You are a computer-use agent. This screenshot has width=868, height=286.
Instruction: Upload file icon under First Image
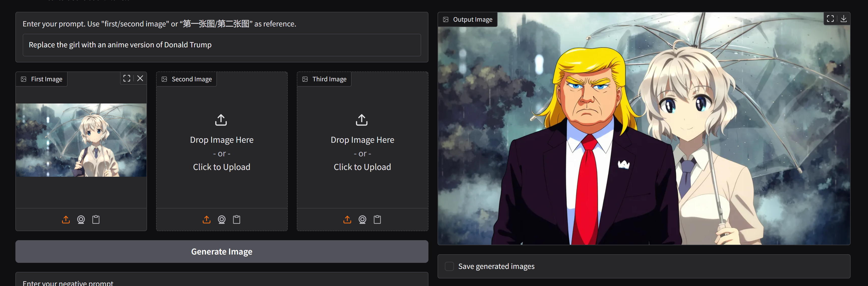point(66,220)
